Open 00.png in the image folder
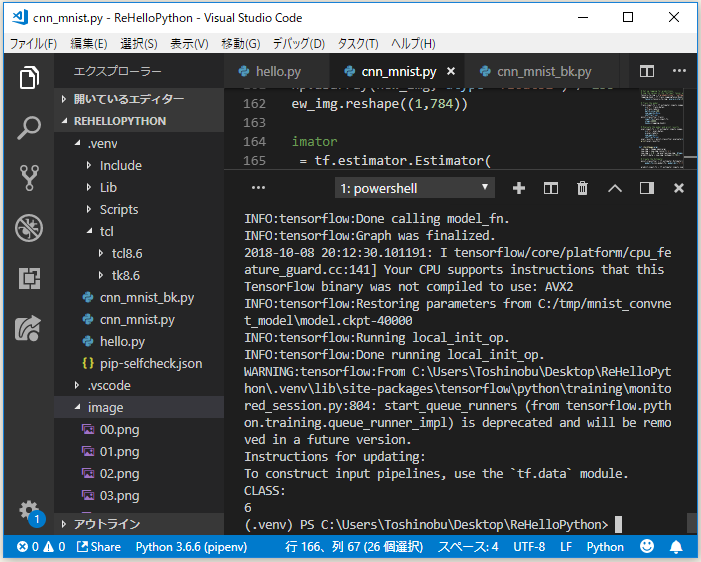This screenshot has height=562, width=701. coord(139,429)
